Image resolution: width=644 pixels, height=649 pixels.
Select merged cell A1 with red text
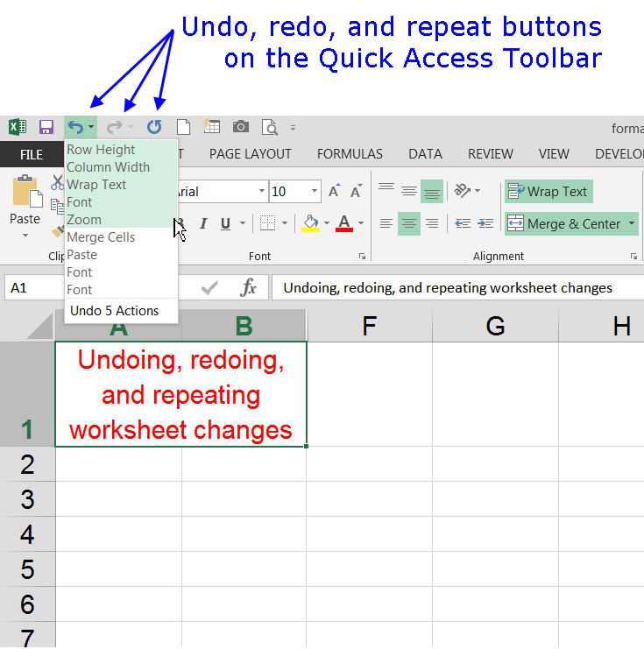[x=181, y=394]
